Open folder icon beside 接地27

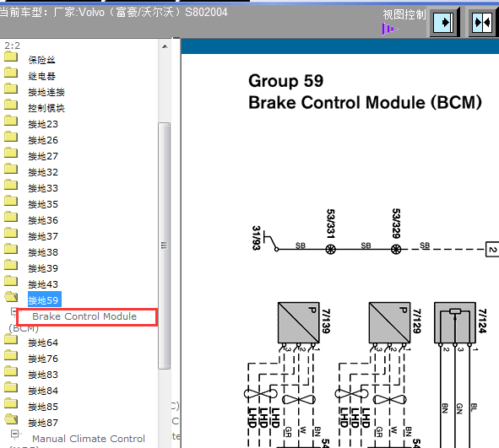pyautogui.click(x=11, y=153)
